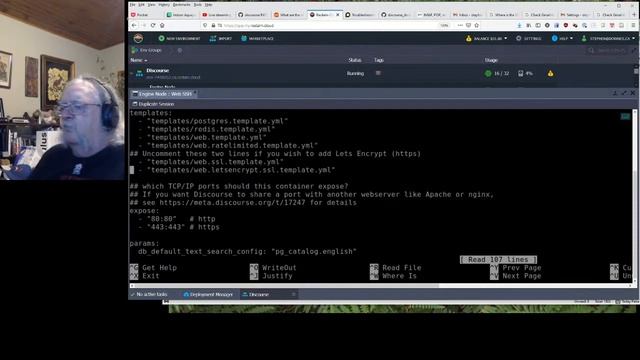Screen dimensions: 640x360
Task: Click the green cloudlets usage icon
Action: click(488, 73)
